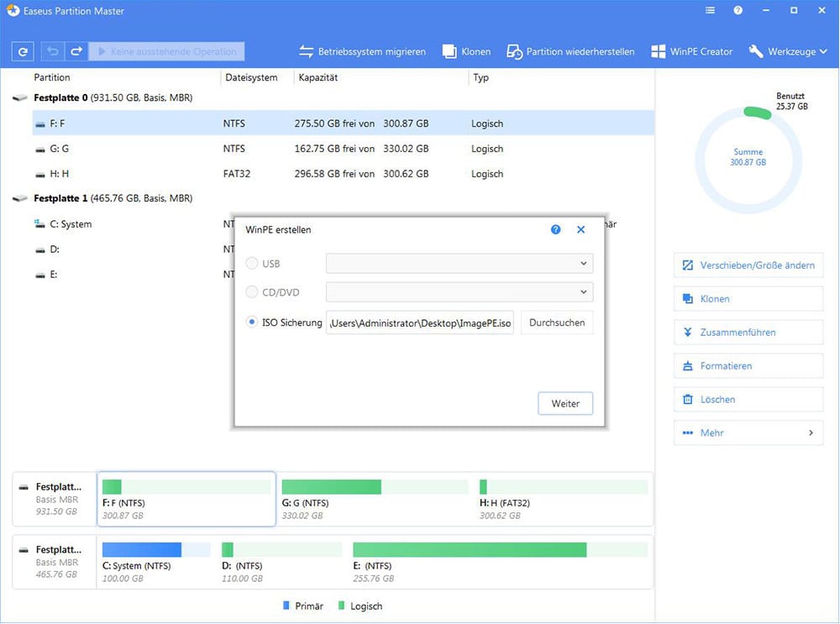The image size is (840, 624).
Task: Open the CD/DVD drive dropdown
Action: [x=459, y=292]
